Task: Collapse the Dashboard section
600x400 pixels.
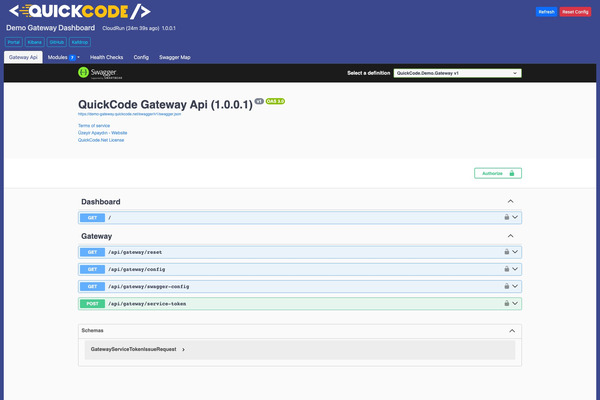Action: point(510,201)
